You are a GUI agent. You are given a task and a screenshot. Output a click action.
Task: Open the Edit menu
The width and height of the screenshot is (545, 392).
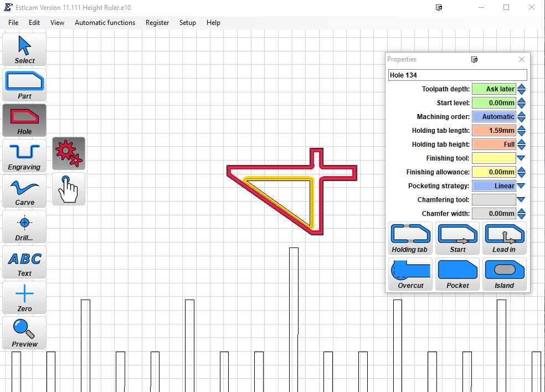tap(34, 23)
